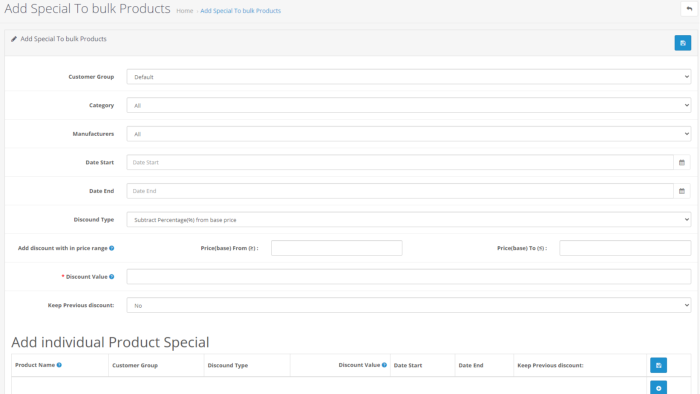Add a new individual product special row
This screenshot has height=394, width=700.
(x=658, y=388)
